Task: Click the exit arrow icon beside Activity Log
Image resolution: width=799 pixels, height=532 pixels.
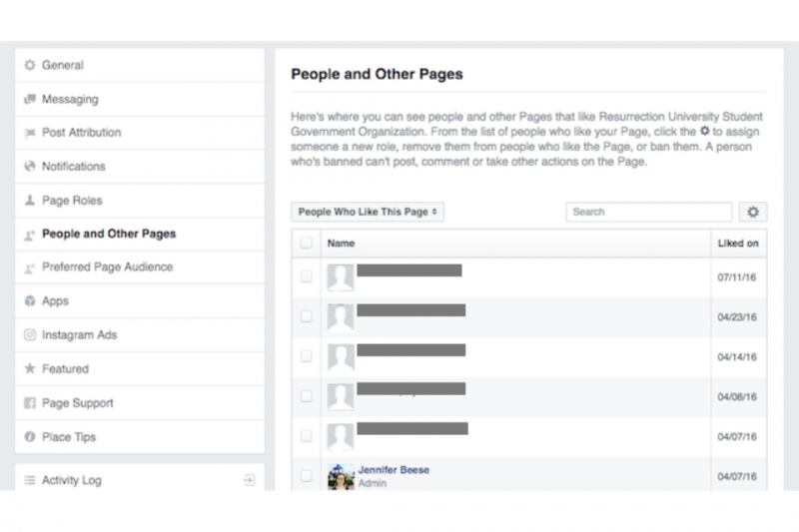Action: (x=249, y=479)
